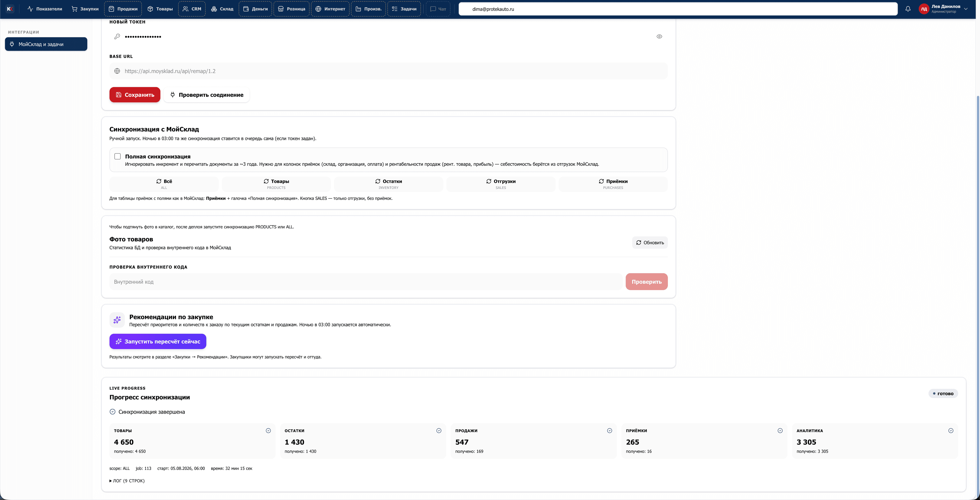Focus the Base URL input field

click(388, 71)
